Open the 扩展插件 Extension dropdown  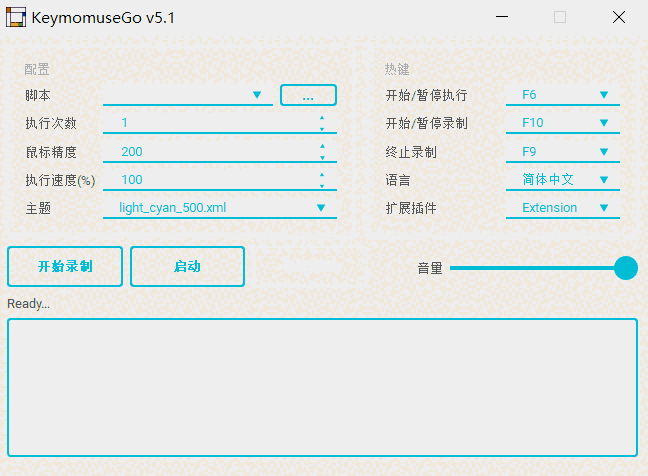(563, 208)
